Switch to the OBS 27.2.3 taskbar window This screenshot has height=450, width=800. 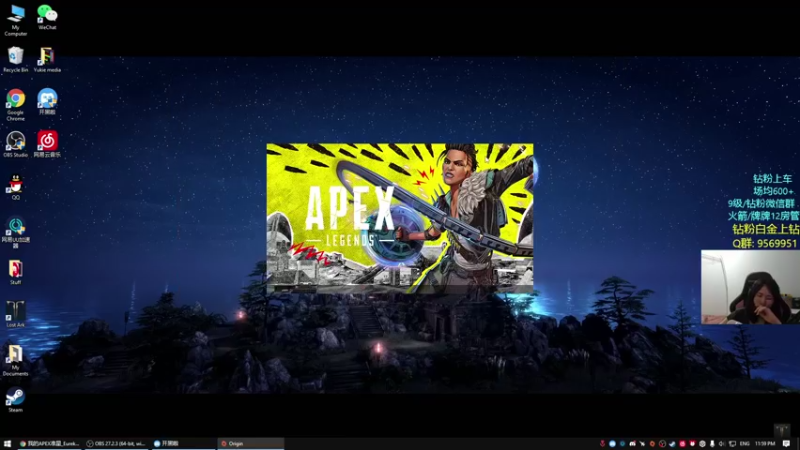[x=116, y=444]
